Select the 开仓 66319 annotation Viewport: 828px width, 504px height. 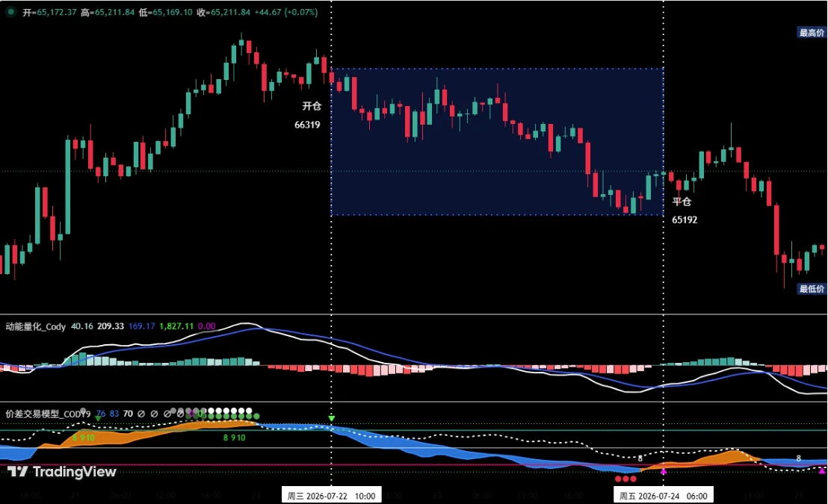coord(308,115)
